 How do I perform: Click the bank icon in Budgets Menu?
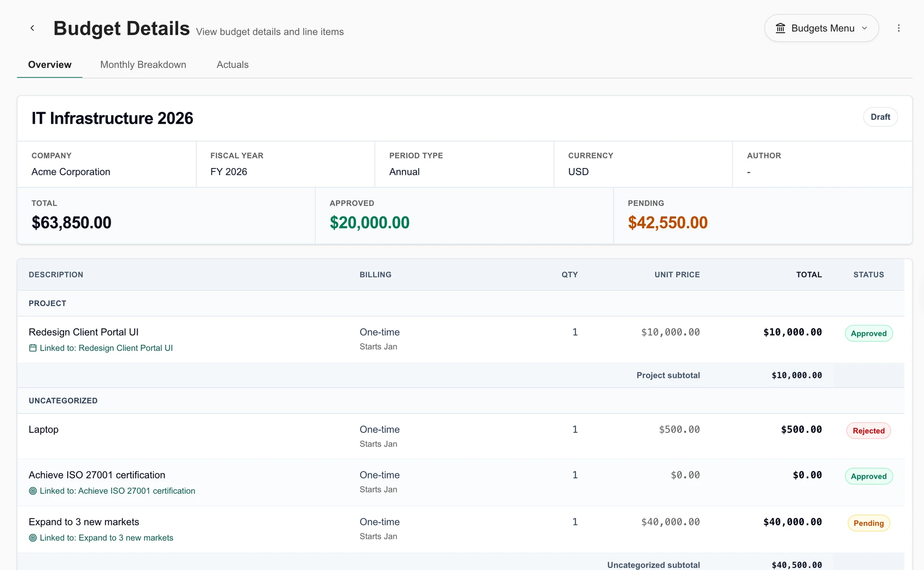point(780,28)
